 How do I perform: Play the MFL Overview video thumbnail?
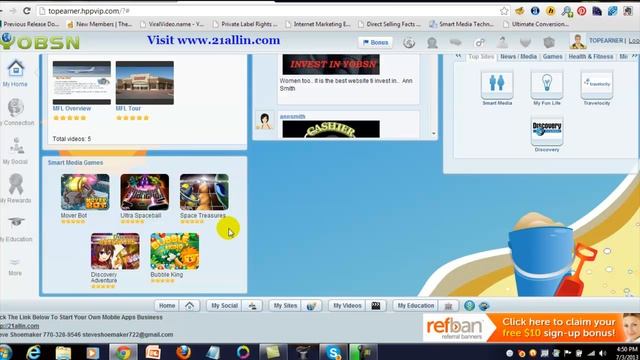(82, 83)
